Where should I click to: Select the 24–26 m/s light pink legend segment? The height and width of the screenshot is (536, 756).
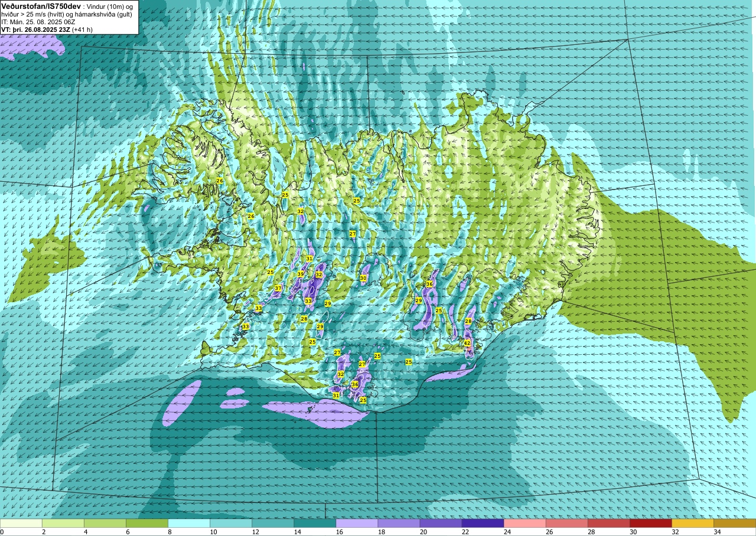click(524, 523)
